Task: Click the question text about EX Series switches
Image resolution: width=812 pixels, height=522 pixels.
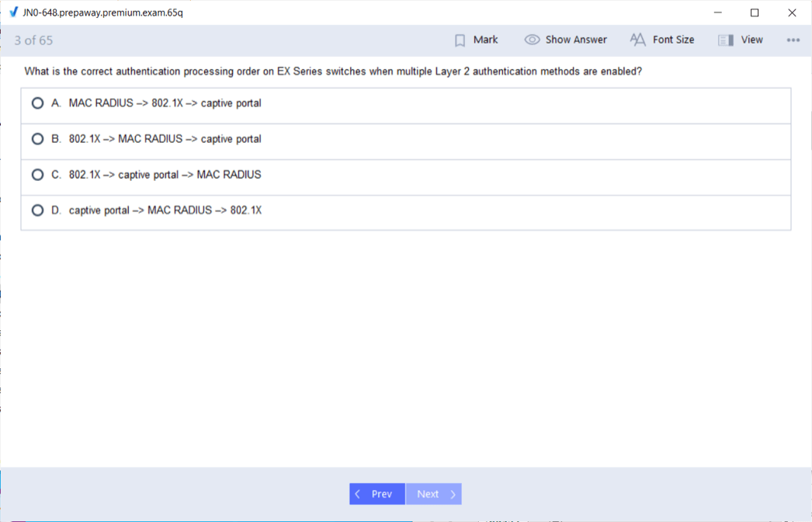Action: tap(333, 71)
